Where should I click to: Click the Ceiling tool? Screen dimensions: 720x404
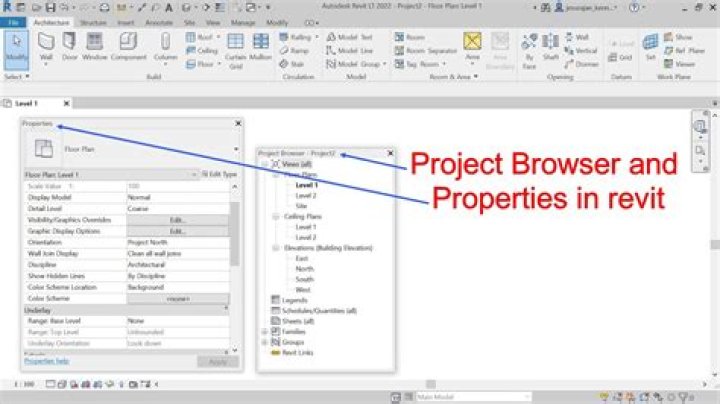click(202, 50)
